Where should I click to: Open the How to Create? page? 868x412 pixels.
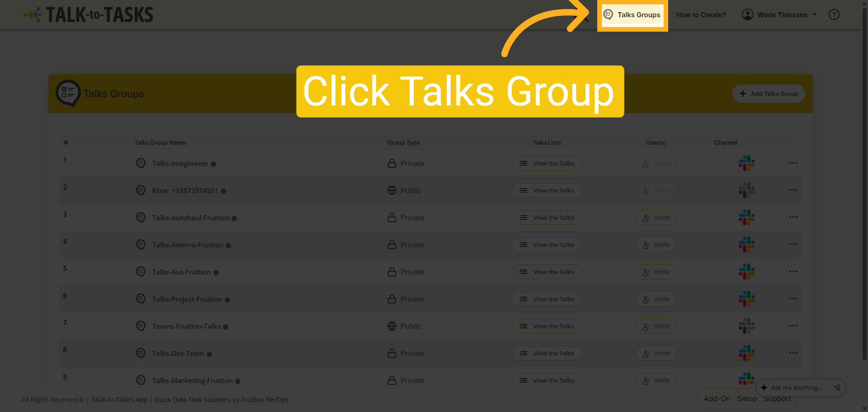point(701,15)
